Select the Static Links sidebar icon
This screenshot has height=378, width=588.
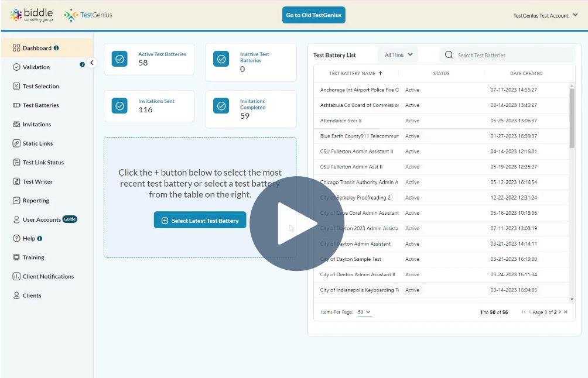click(x=18, y=143)
